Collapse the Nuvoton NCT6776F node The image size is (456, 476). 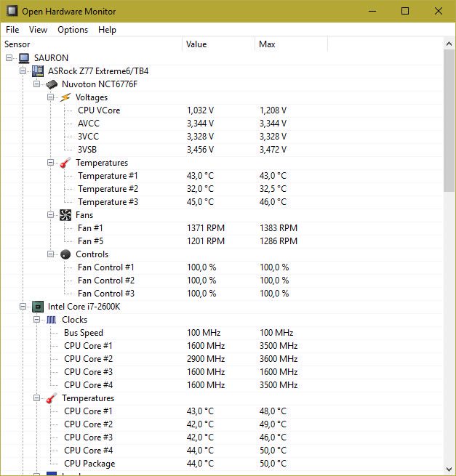click(x=37, y=84)
